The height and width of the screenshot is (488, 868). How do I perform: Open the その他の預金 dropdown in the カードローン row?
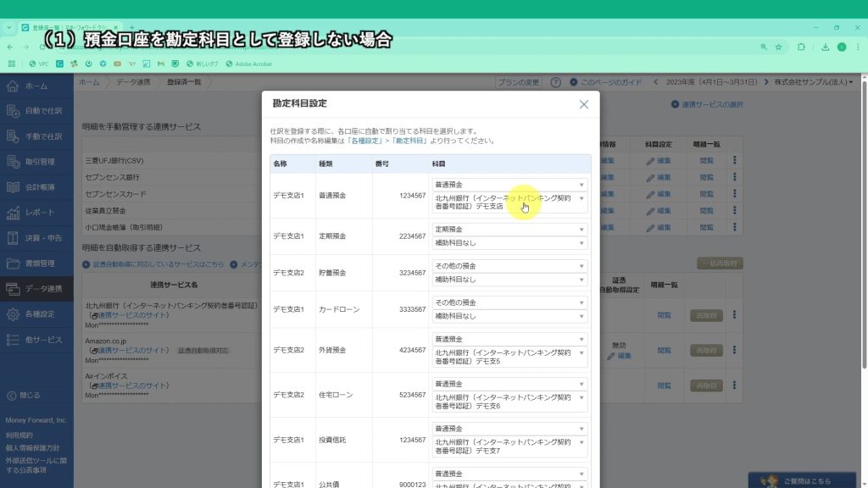point(509,302)
